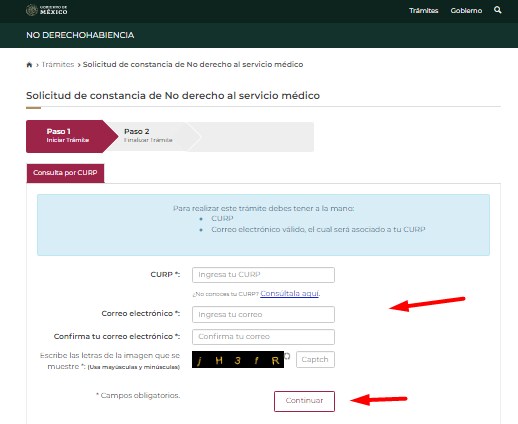Refresh the captcha image icon
The width and height of the screenshot is (518, 424).
287,356
